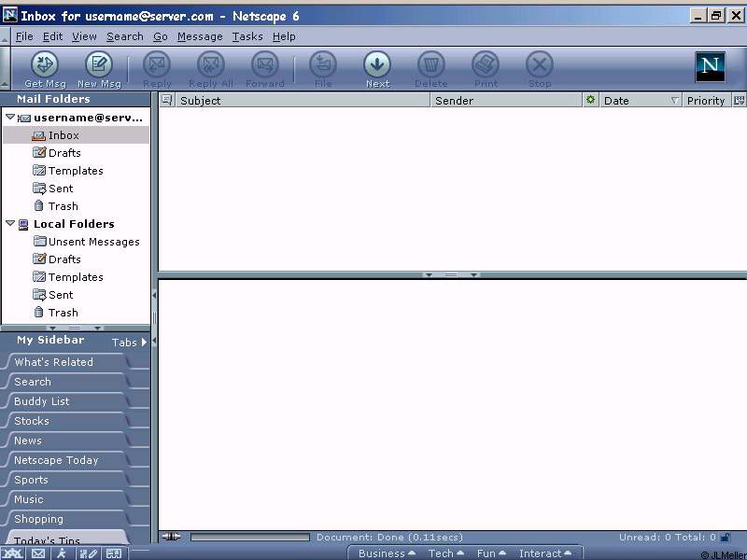Viewport: 747px width, 560px height.
Task: Open the Shopping sidebar tab
Action: 66,519
